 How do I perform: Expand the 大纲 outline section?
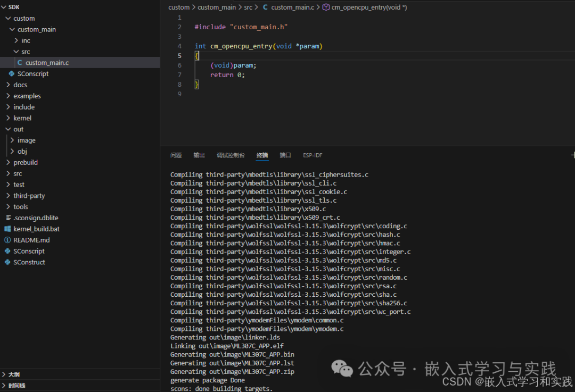pos(4,374)
